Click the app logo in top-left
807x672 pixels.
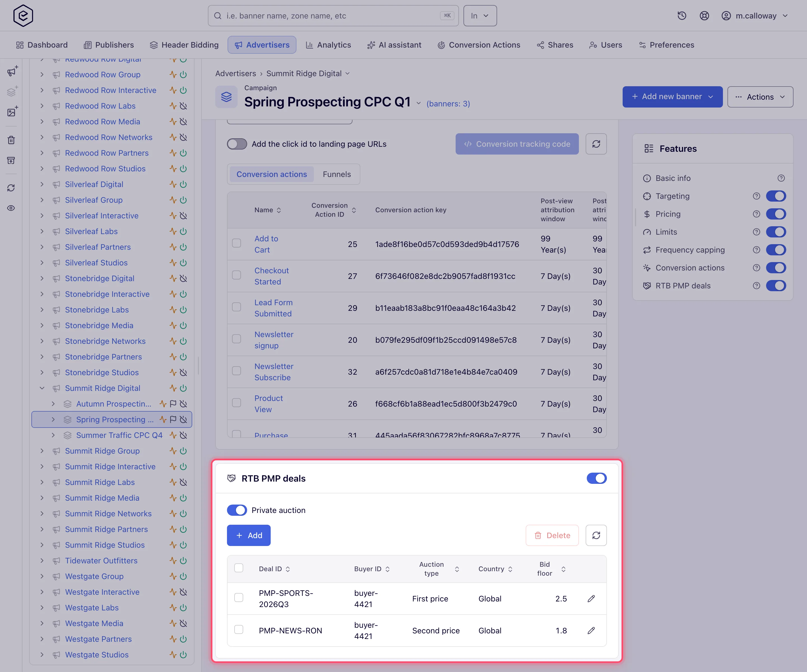(x=23, y=16)
